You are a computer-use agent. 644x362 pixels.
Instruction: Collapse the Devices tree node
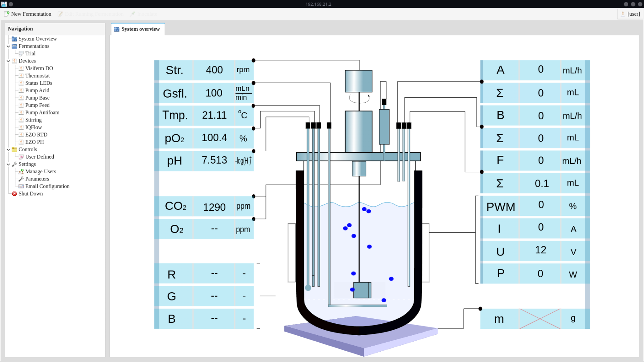click(x=8, y=61)
